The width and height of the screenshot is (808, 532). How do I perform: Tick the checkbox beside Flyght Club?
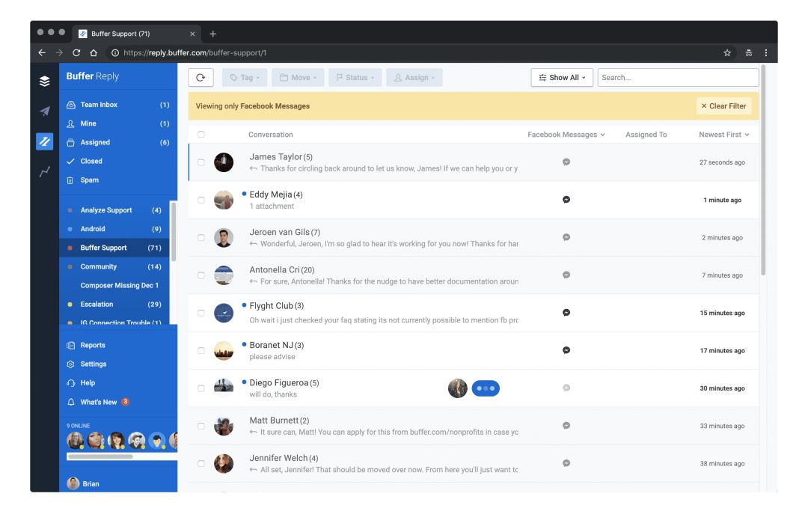pyautogui.click(x=201, y=313)
